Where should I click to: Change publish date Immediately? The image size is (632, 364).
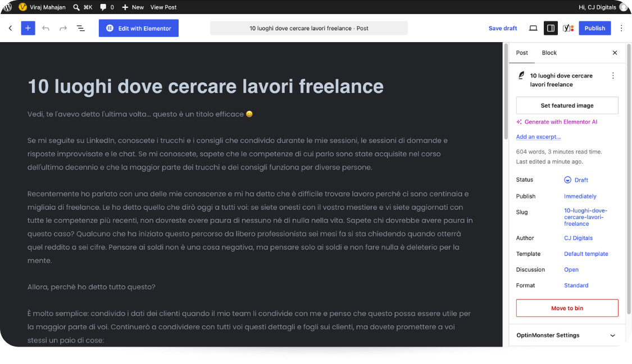pyautogui.click(x=580, y=196)
